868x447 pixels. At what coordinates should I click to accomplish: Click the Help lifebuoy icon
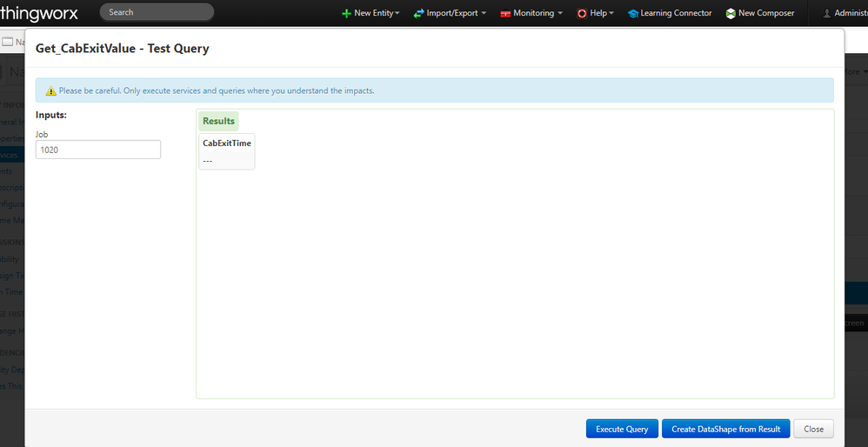(582, 13)
